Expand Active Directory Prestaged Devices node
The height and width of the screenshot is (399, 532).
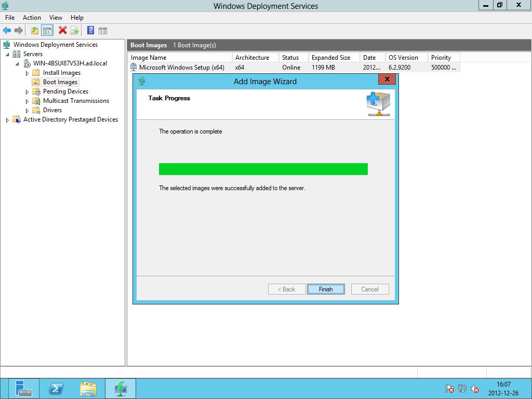pos(7,120)
